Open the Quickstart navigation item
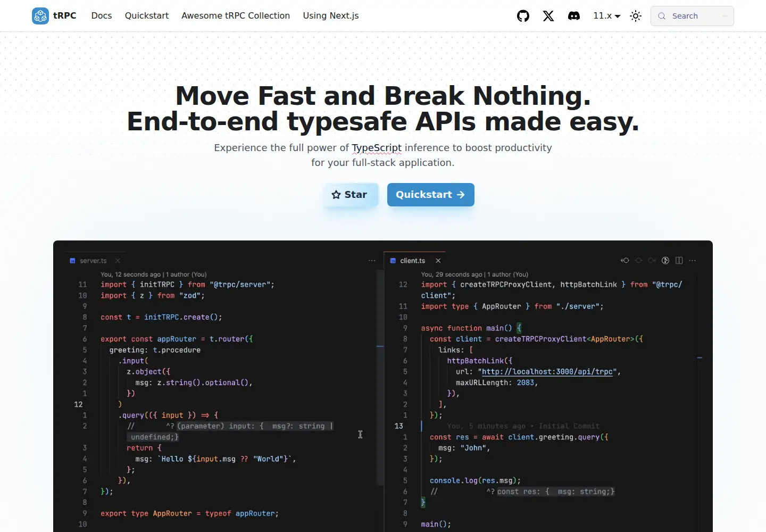Screen dimensions: 766x532 click(147, 16)
